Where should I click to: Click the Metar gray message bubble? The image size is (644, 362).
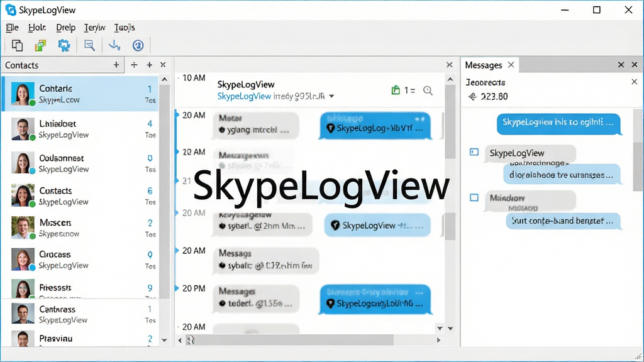tap(256, 125)
